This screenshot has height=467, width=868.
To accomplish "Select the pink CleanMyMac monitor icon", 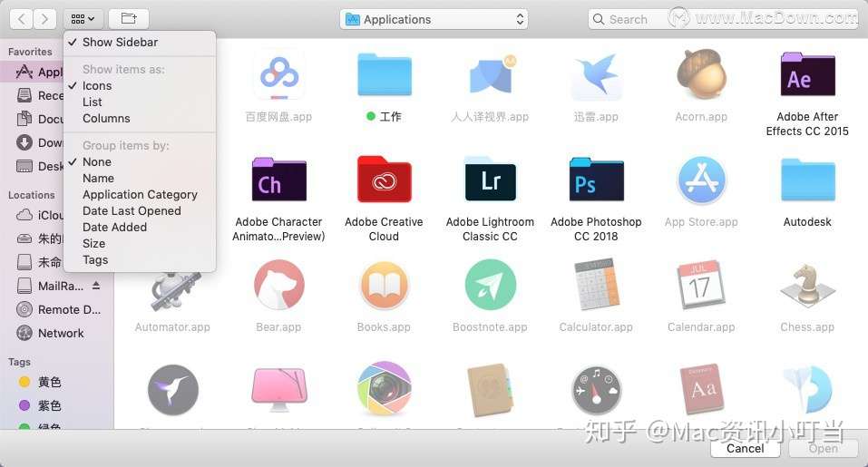I will pos(279,390).
